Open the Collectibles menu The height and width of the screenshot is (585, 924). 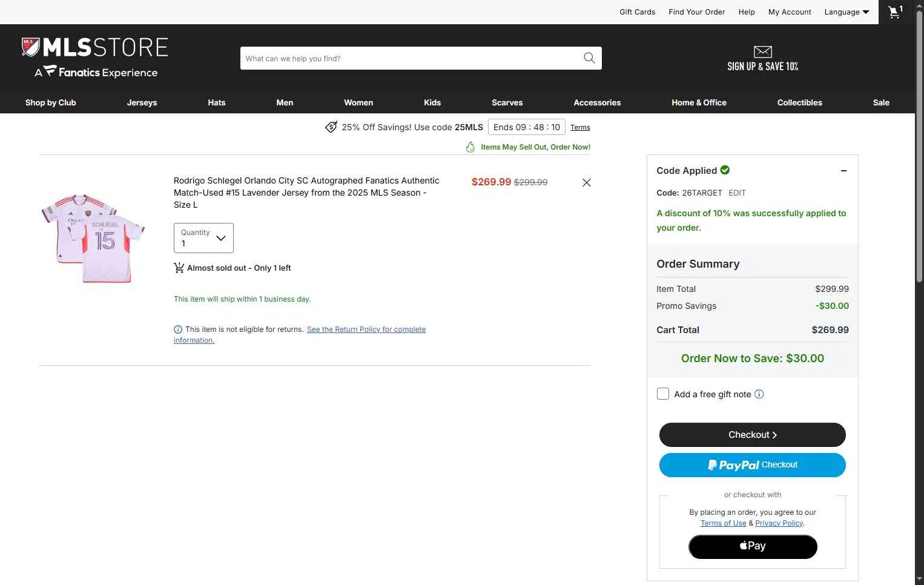point(799,102)
